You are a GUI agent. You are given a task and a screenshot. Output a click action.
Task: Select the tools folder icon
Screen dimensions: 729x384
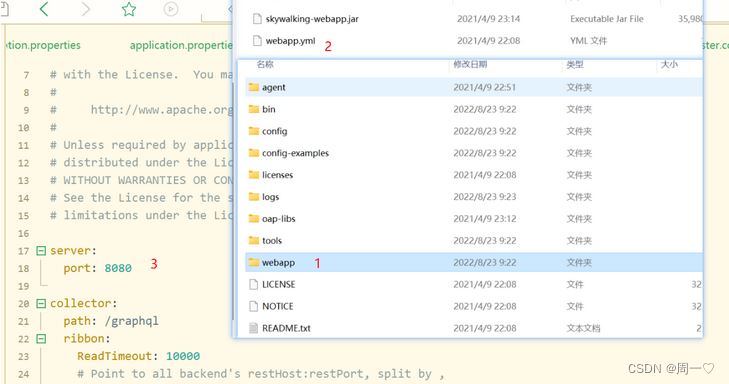pyautogui.click(x=253, y=240)
